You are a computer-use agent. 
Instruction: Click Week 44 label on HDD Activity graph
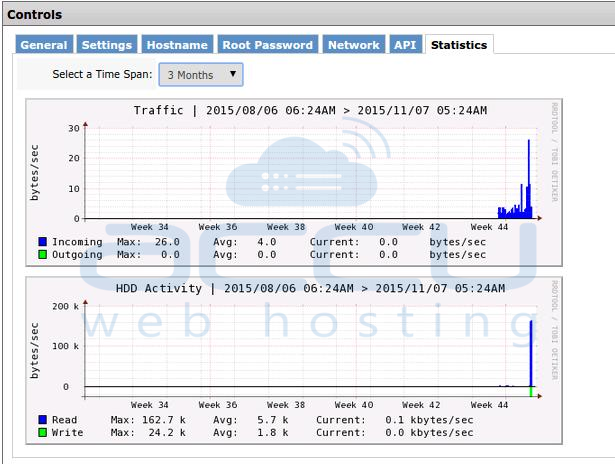pos(489,405)
